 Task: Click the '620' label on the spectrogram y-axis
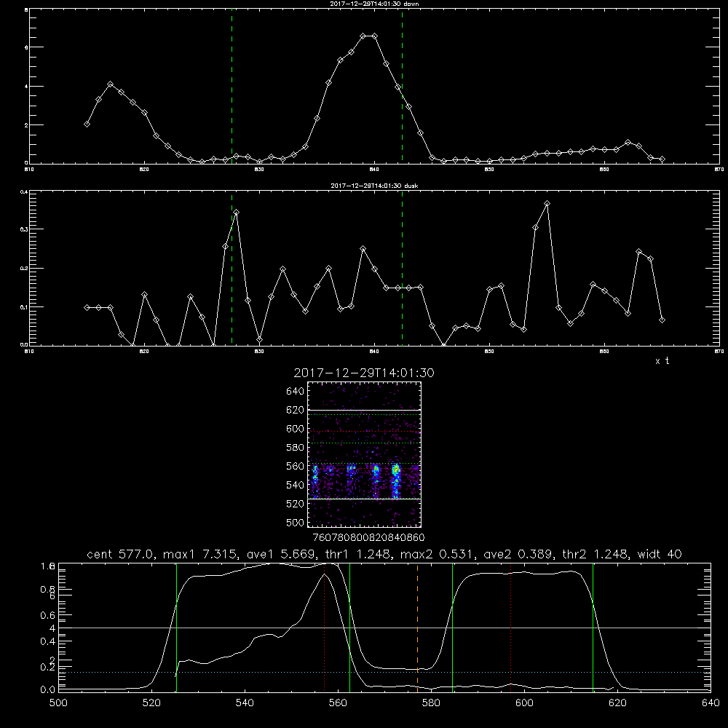(x=295, y=410)
